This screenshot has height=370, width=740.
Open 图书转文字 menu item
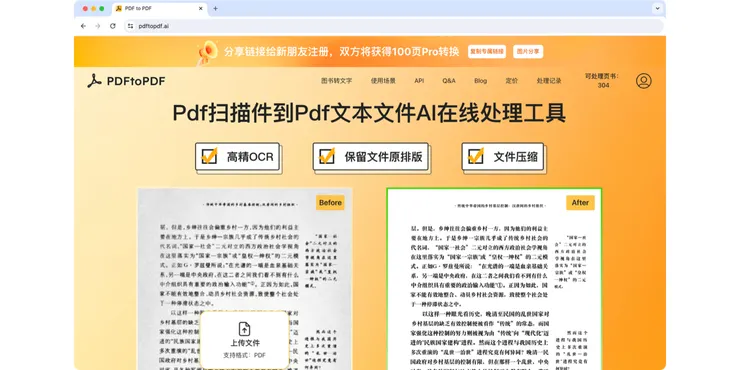pos(336,81)
